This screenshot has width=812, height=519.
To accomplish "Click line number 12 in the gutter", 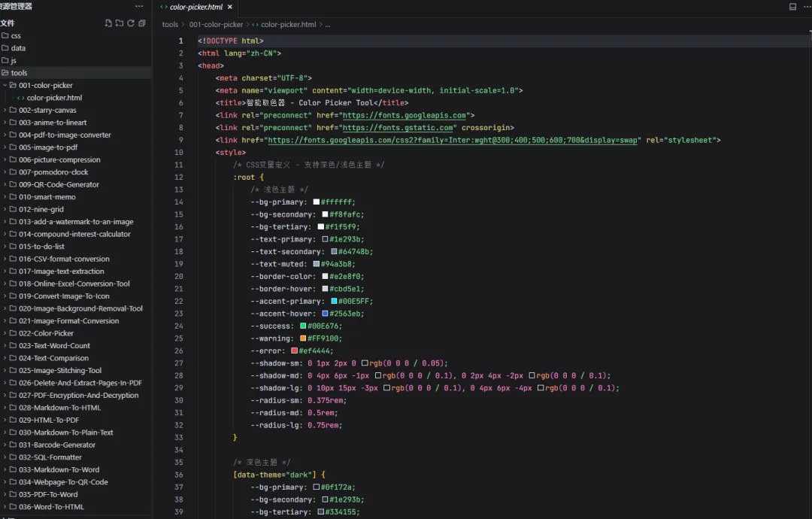I will pos(179,178).
